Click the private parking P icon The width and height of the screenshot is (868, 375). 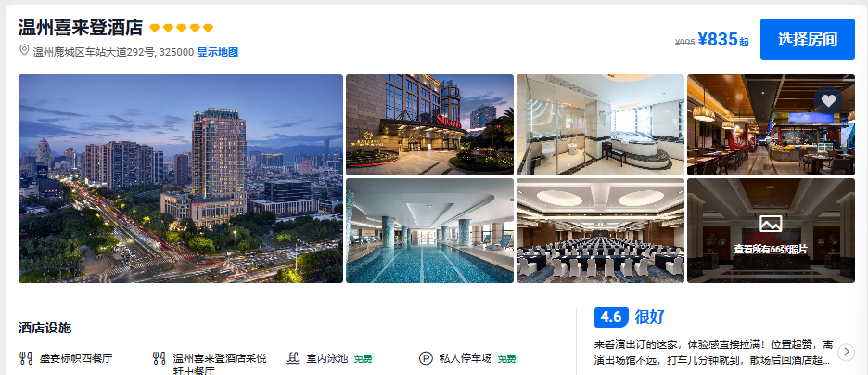pyautogui.click(x=425, y=358)
